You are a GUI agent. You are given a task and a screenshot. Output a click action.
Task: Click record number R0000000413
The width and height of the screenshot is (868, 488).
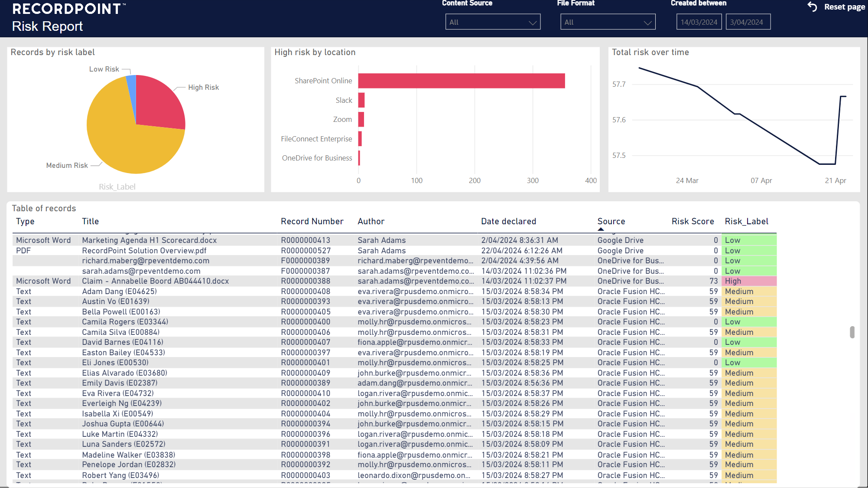tap(306, 240)
